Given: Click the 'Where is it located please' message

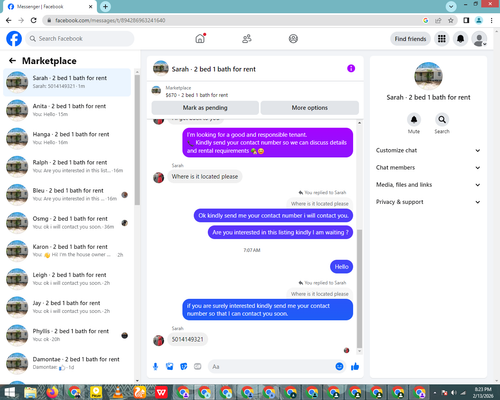Looking at the screenshot, I should pos(205,176).
